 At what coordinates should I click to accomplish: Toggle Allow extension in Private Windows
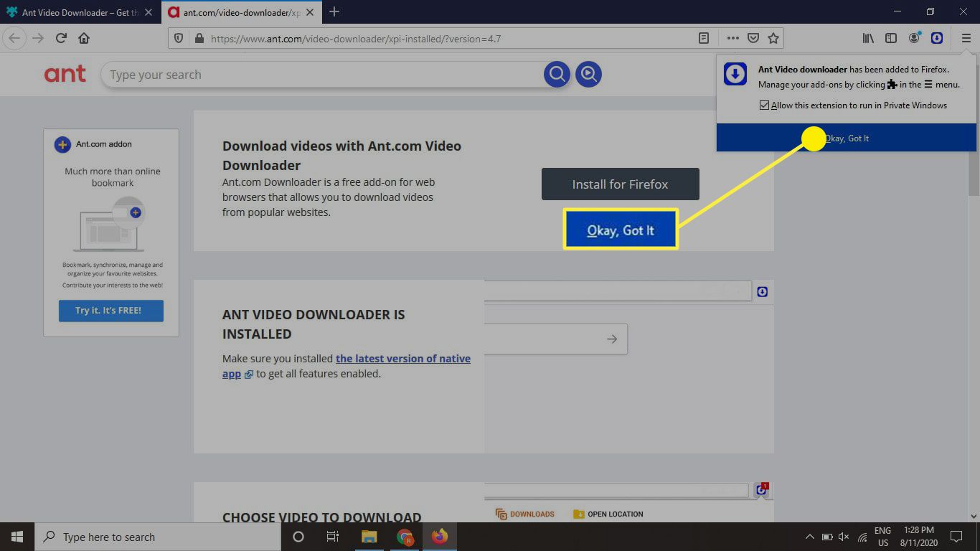click(765, 105)
